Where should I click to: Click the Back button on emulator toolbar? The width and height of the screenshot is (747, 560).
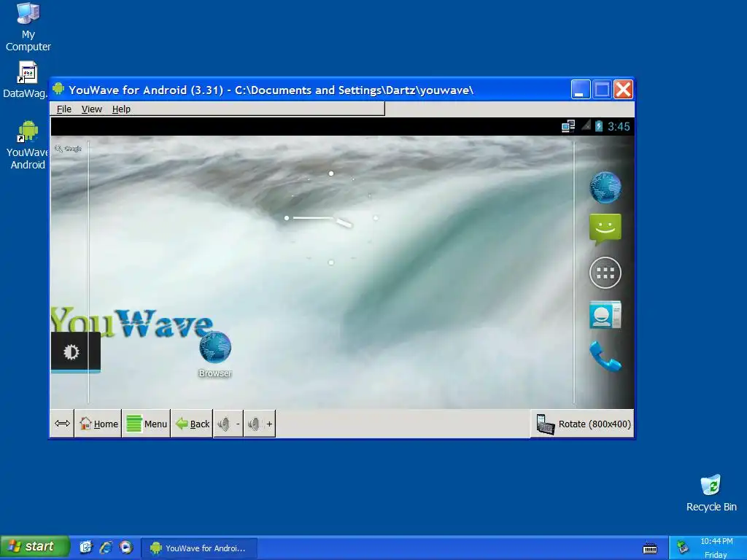192,424
